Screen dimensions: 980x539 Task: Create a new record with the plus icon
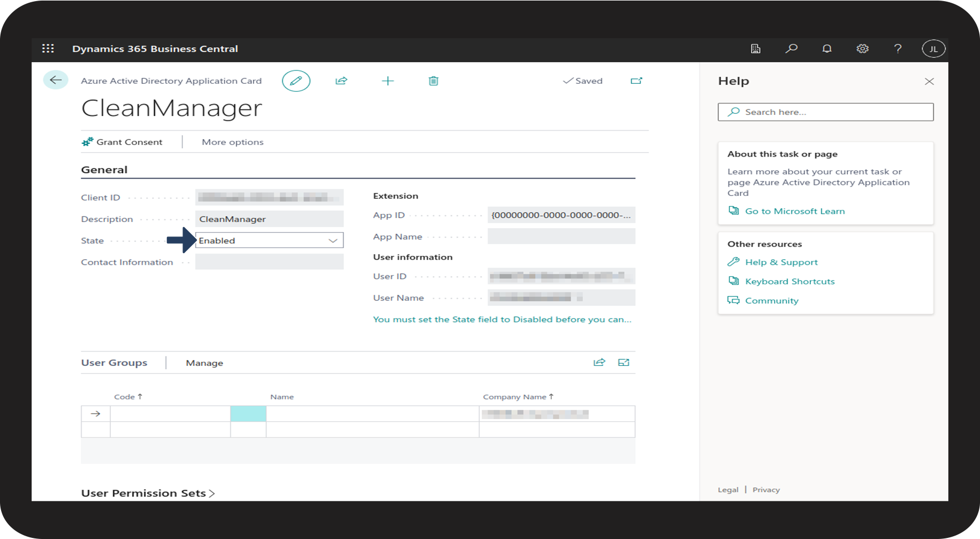(x=388, y=81)
